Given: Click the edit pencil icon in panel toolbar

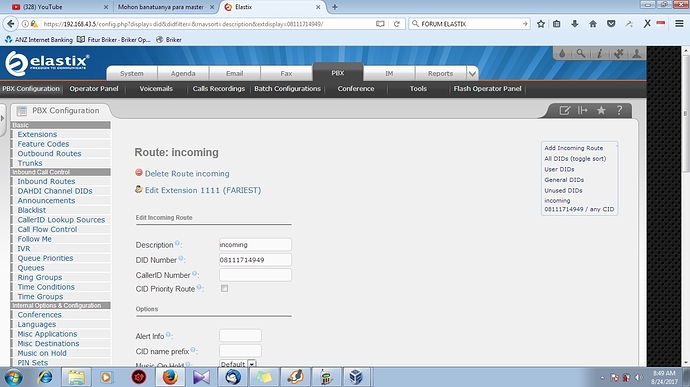Looking at the screenshot, I should tap(565, 111).
